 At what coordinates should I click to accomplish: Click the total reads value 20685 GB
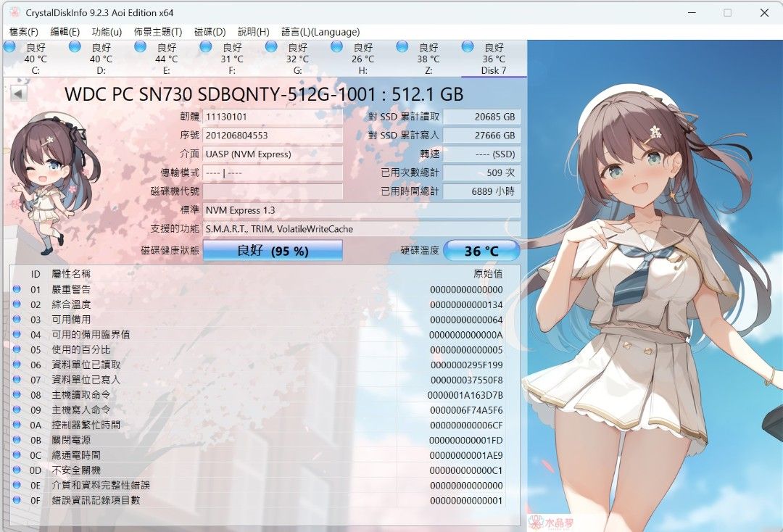tap(481, 117)
